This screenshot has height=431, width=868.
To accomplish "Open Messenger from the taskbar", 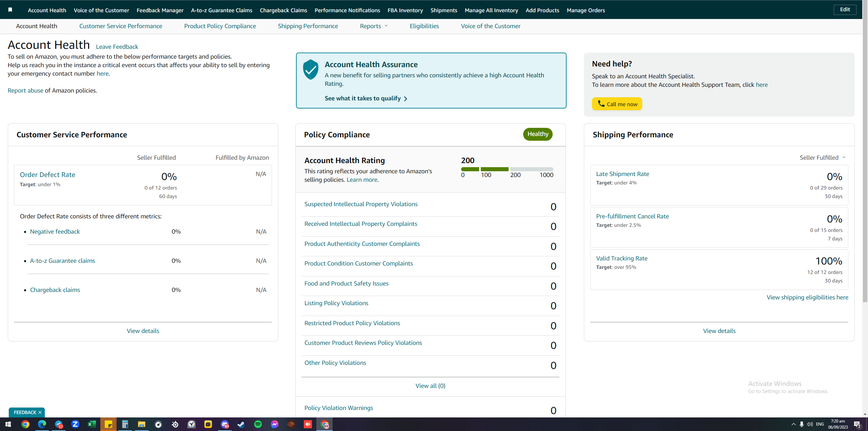I will [x=275, y=424].
